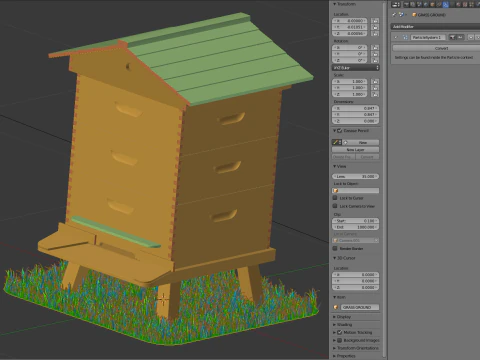
Task: Lock the Rotation Z axis
Action: (x=375, y=60)
